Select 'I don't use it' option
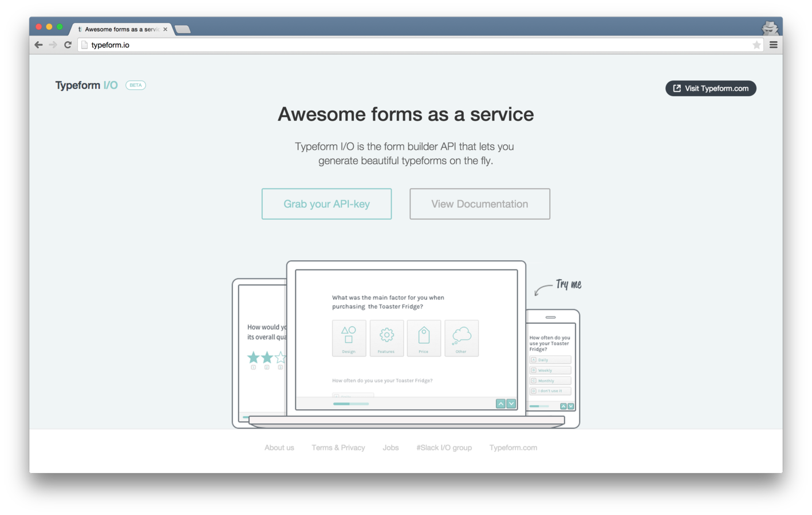Viewport: 812px width, 515px height. pos(550,391)
